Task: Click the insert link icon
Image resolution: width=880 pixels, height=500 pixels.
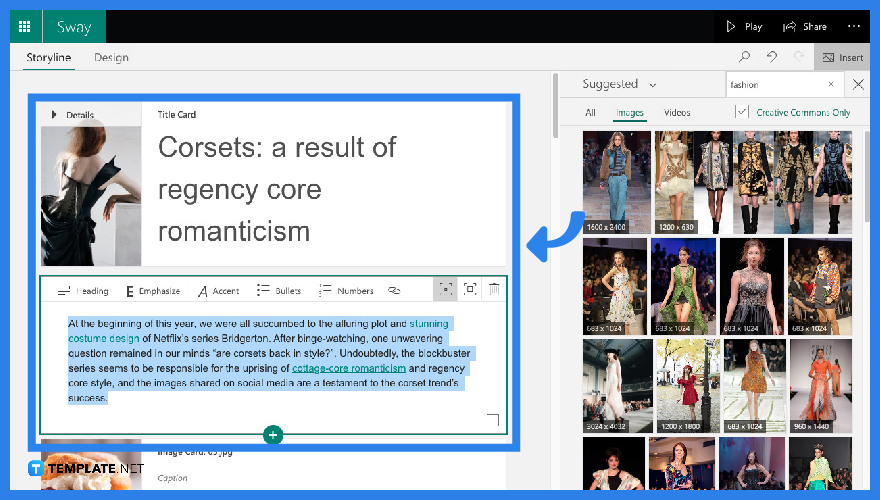Action: click(x=394, y=290)
